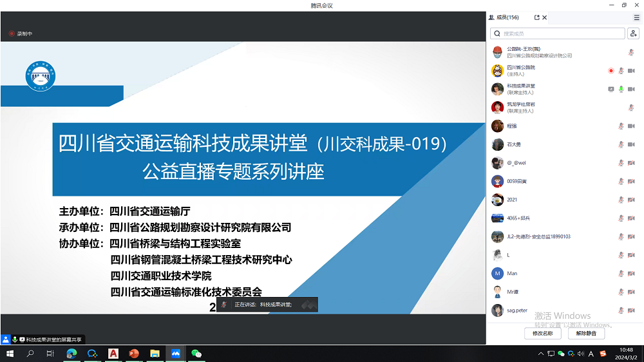Click the 解除静音 unmute button
The width and height of the screenshot is (644, 362).
pyautogui.click(x=586, y=333)
